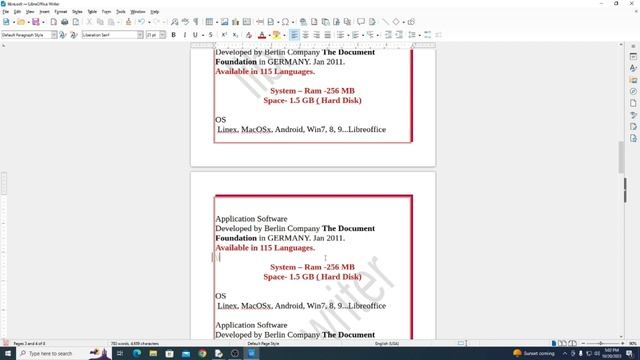This screenshot has height=360, width=640.
Task: Open the Insert menu
Action: (44, 12)
